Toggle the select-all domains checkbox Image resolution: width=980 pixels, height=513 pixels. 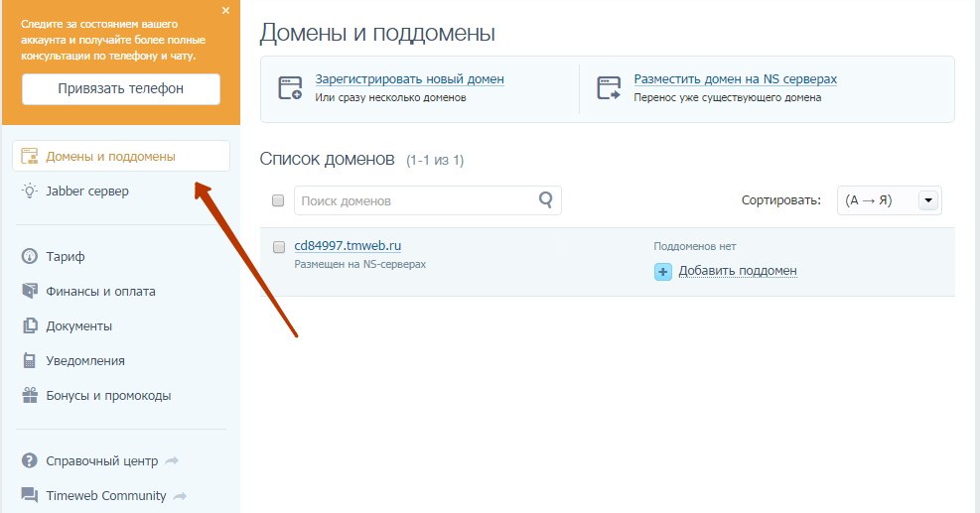(x=278, y=200)
